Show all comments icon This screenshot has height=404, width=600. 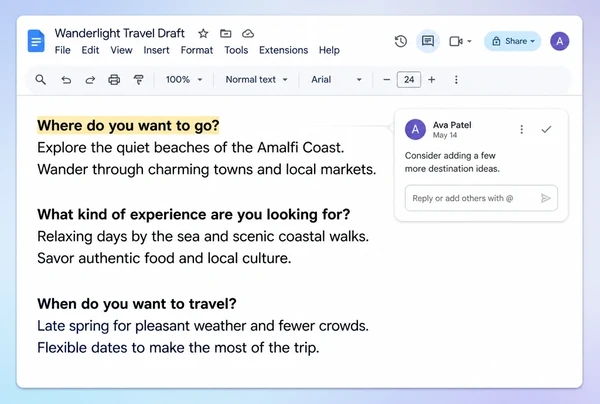(427, 41)
